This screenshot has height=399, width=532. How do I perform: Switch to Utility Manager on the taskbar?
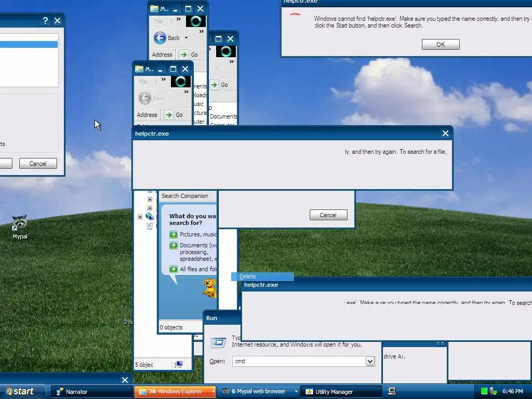pos(341,392)
